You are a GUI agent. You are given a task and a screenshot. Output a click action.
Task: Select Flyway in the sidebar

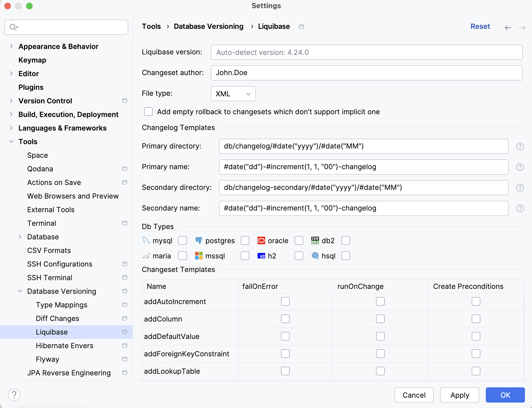(x=47, y=359)
